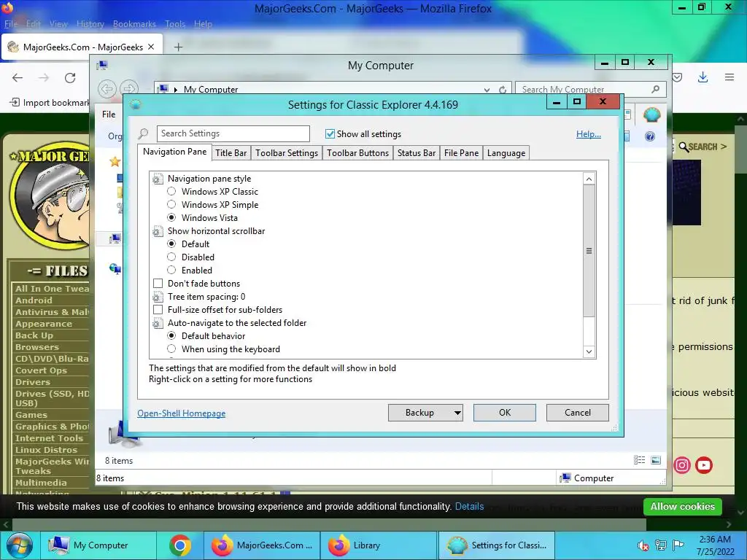Click breadcrumb arrow before My Computer path
Image resolution: width=747 pixels, height=560 pixels.
[175, 90]
